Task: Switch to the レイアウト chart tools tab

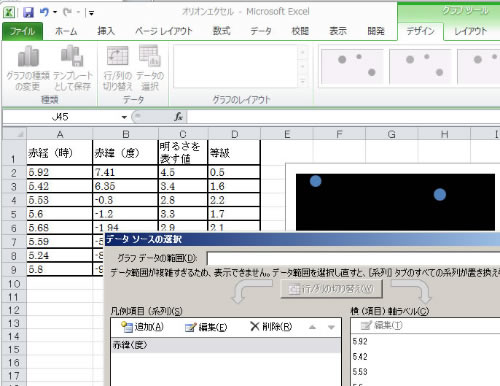Action: [x=470, y=31]
